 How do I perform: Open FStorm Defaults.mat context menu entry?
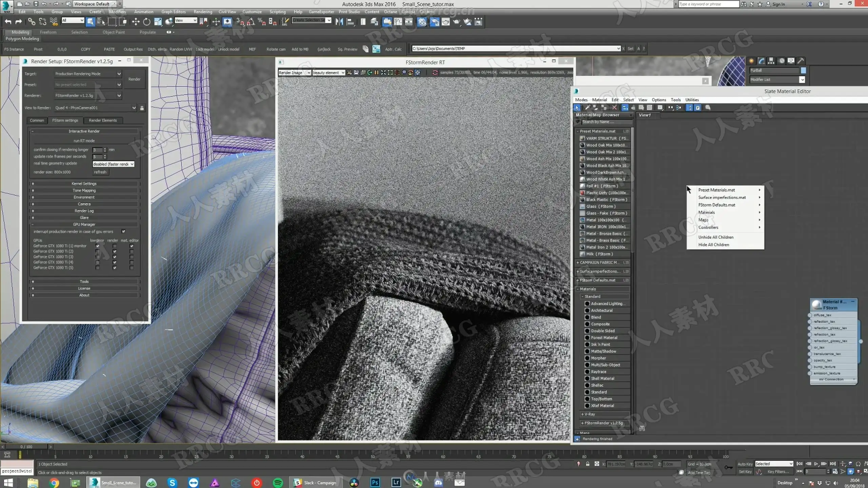click(717, 205)
